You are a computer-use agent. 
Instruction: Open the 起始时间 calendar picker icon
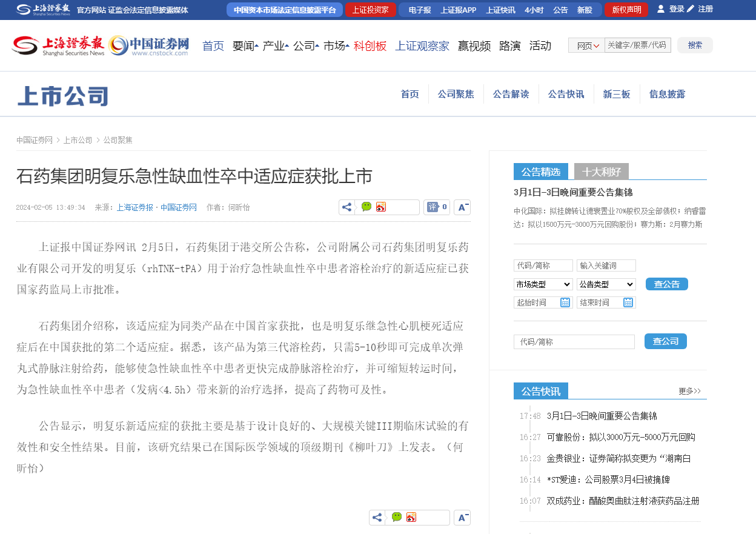click(x=565, y=302)
